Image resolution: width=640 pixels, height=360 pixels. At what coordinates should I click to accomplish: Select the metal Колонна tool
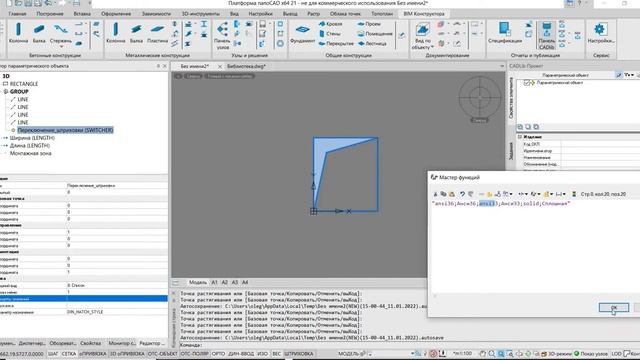click(x=116, y=33)
